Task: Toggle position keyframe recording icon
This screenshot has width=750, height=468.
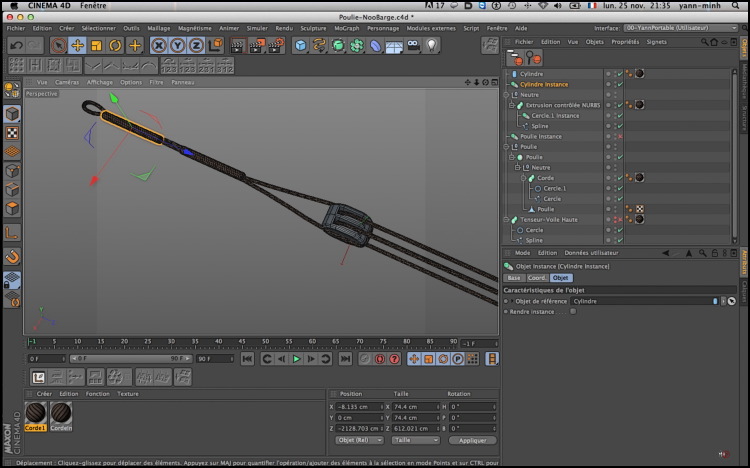Action: coord(414,358)
